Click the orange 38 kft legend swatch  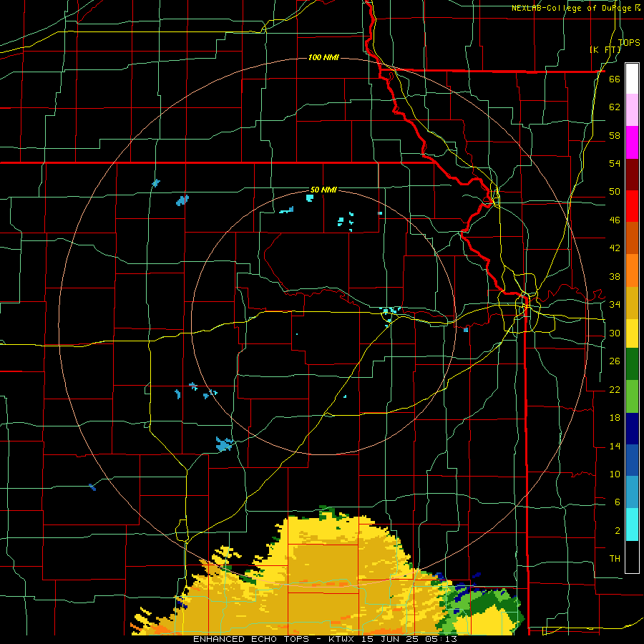point(632,270)
